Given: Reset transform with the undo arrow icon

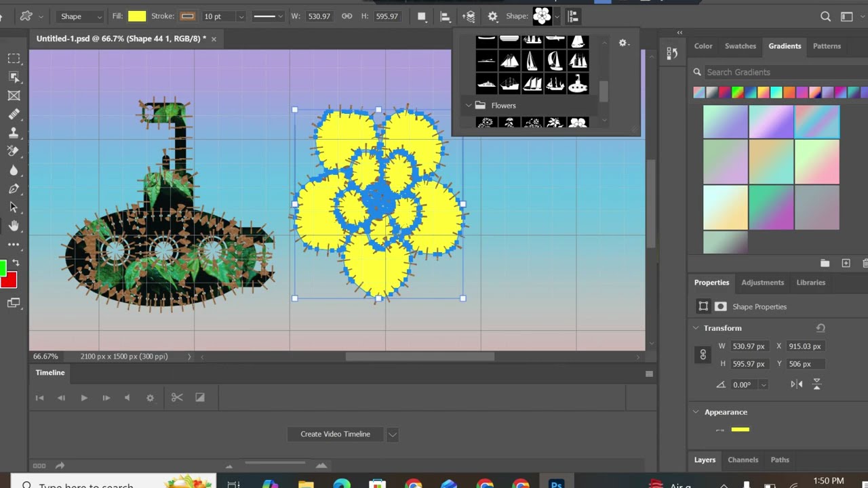Looking at the screenshot, I should click(x=821, y=328).
